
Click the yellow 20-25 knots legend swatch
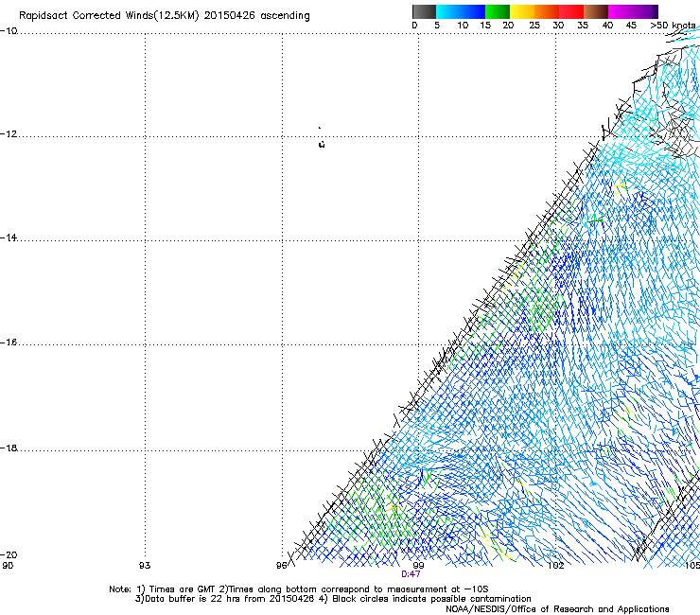pos(522,11)
